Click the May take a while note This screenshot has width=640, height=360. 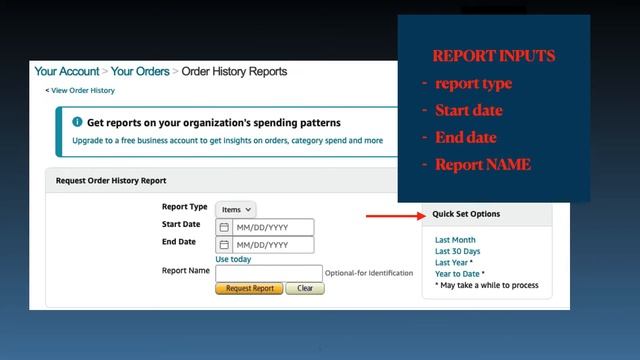[487, 285]
